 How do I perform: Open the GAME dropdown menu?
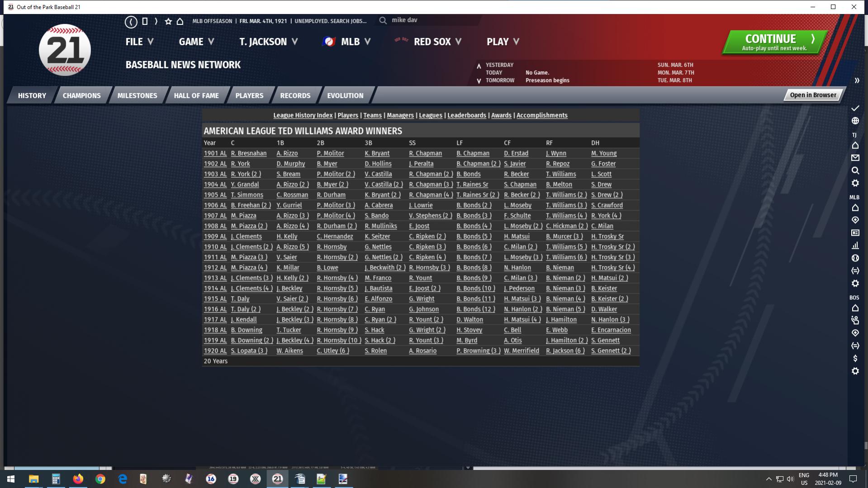pos(196,42)
